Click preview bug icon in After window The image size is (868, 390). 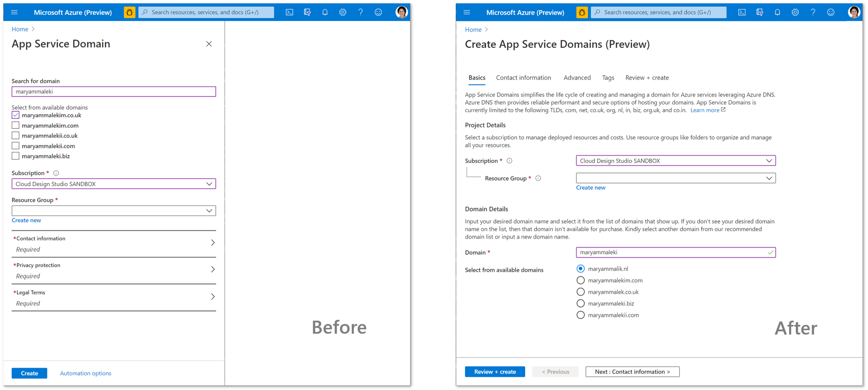582,12
